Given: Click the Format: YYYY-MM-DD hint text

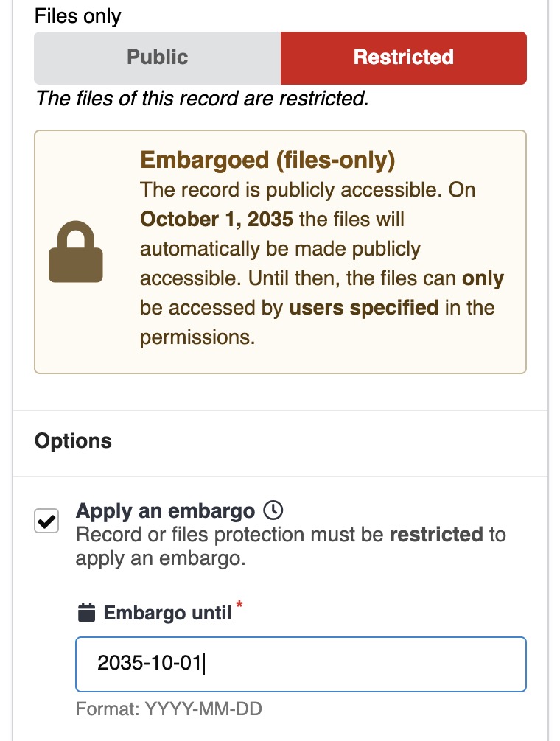Looking at the screenshot, I should click(x=169, y=709).
